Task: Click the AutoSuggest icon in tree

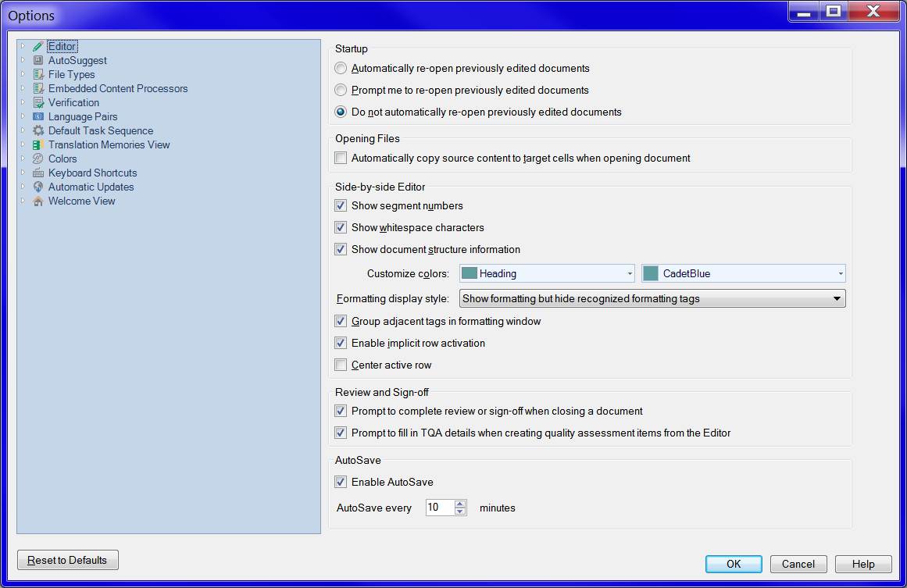Action: (38, 60)
